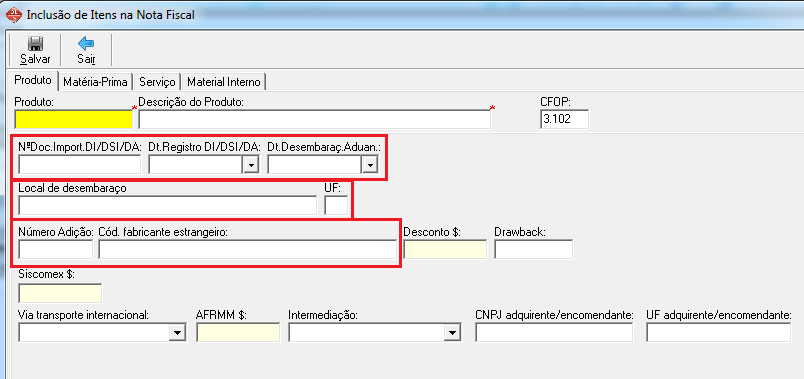Switch to the Serviço tab
Screen dimensions: 804x379
[x=157, y=82]
